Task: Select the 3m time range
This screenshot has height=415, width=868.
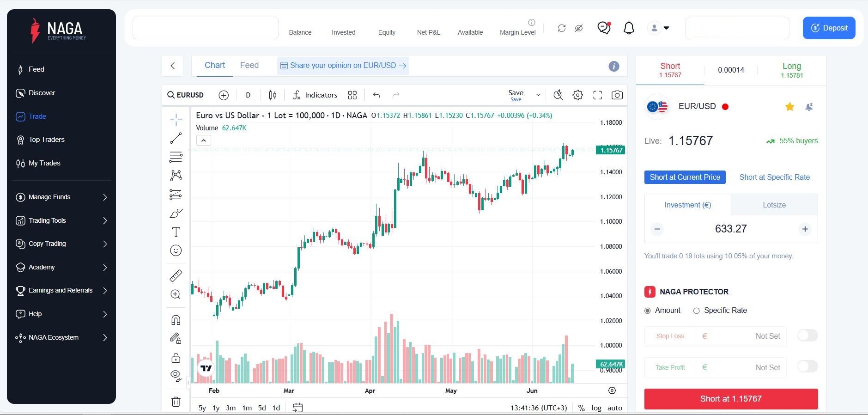Action: pyautogui.click(x=231, y=408)
